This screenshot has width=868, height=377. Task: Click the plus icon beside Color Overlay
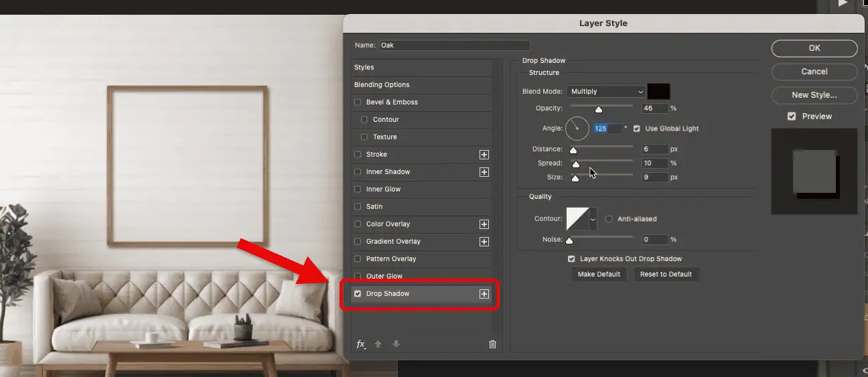pyautogui.click(x=484, y=224)
